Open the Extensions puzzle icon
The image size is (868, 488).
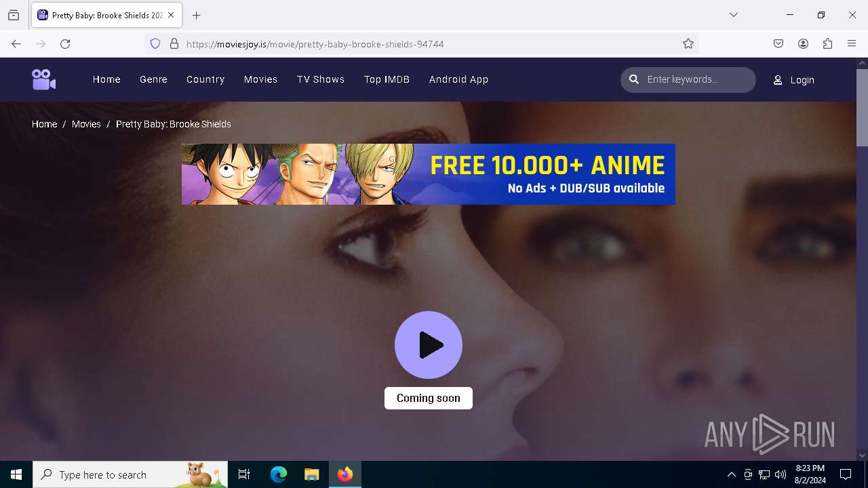click(827, 43)
